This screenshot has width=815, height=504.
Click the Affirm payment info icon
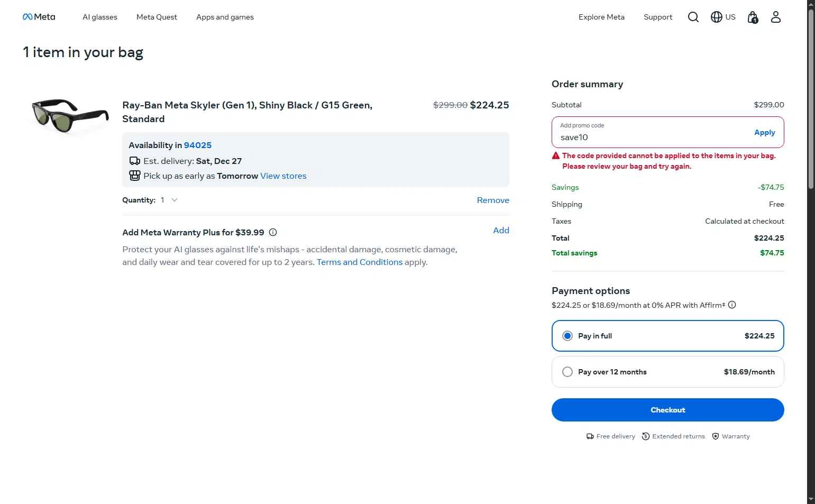point(732,305)
